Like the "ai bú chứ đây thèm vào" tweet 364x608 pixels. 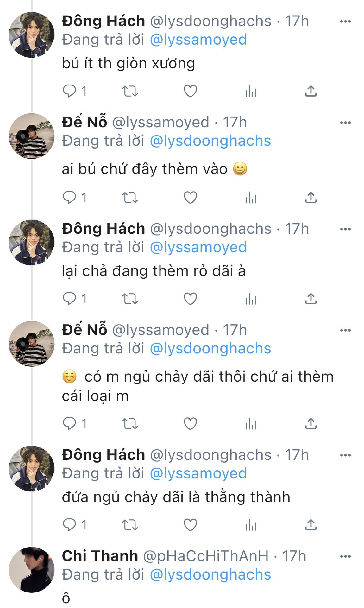tap(190, 198)
